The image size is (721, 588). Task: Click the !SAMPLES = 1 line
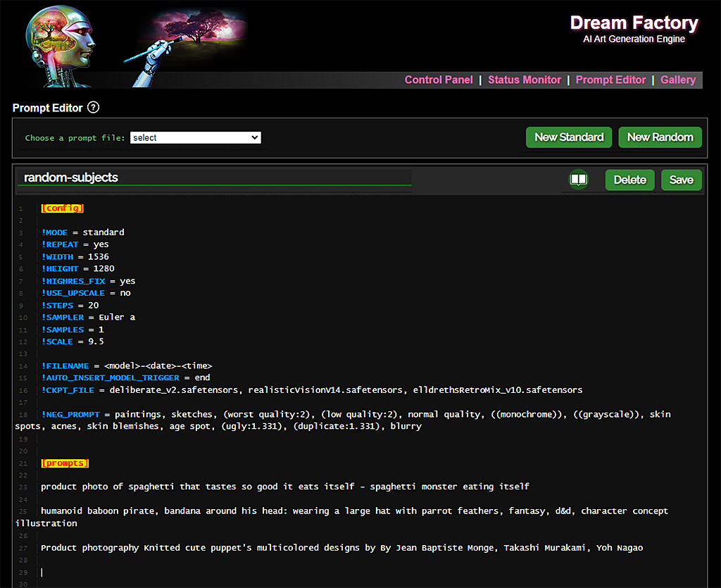(x=73, y=330)
